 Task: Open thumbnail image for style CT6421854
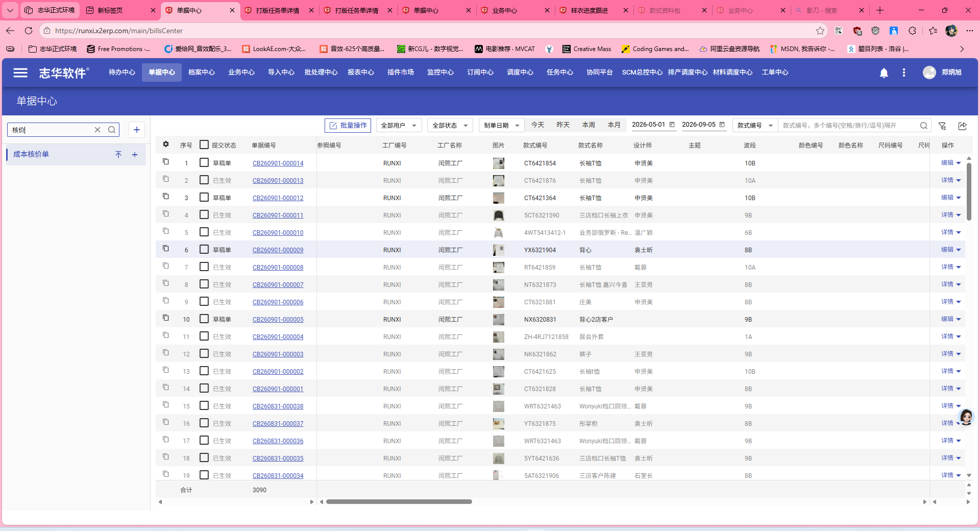(499, 163)
